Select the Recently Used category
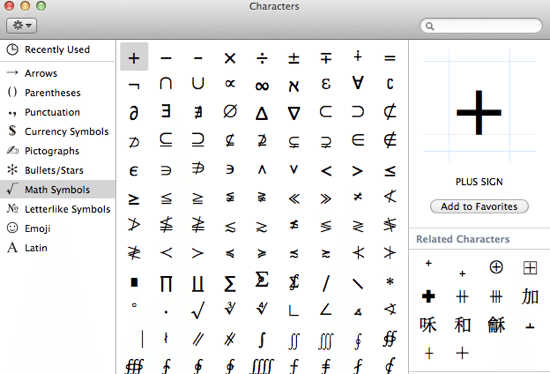Viewport: 550px width, 374px height. pyautogui.click(x=58, y=49)
